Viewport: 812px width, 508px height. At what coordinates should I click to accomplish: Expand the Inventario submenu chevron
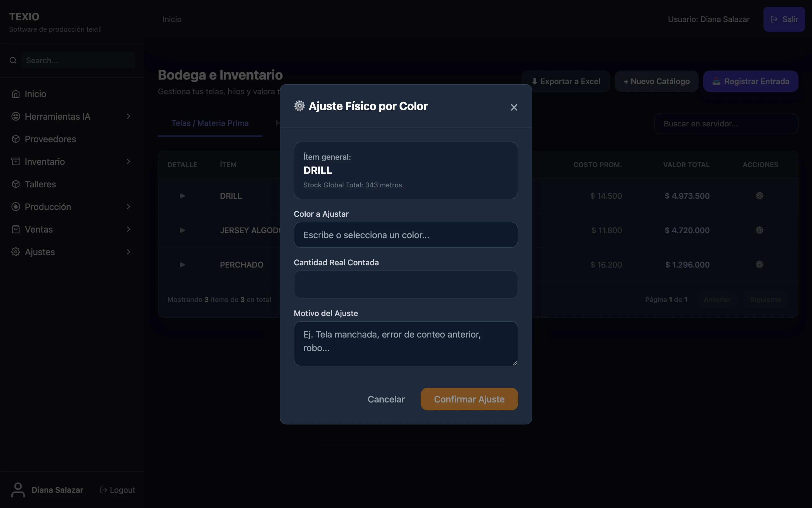coord(129,162)
